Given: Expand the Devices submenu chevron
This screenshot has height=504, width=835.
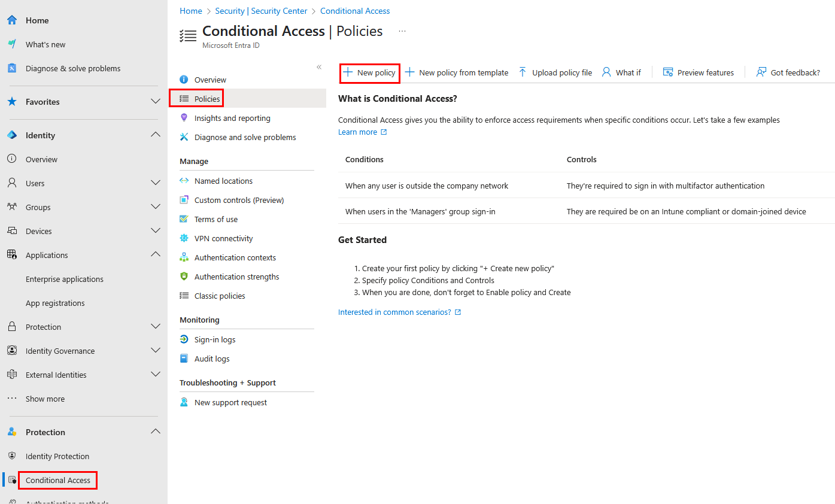Looking at the screenshot, I should [x=155, y=230].
